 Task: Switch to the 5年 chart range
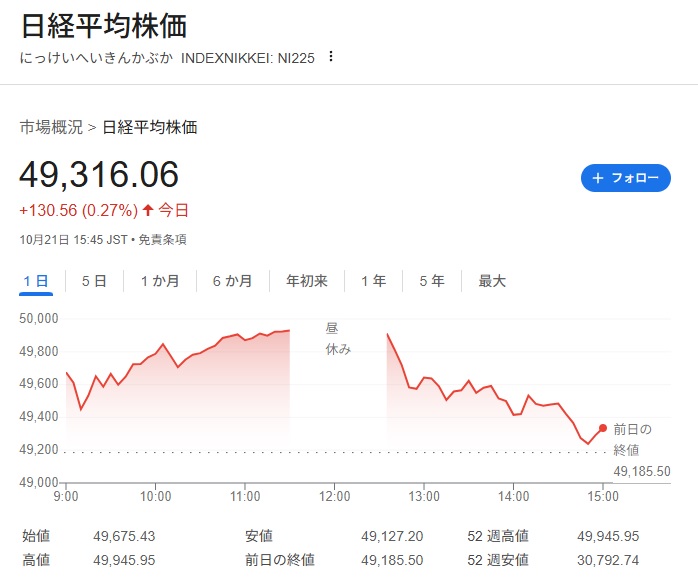(432, 281)
